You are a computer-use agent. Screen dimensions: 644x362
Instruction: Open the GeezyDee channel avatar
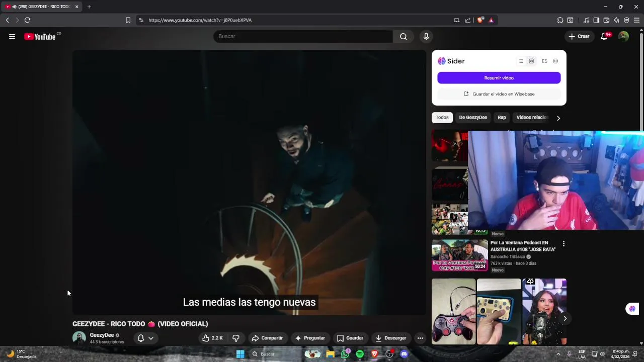[79, 338]
